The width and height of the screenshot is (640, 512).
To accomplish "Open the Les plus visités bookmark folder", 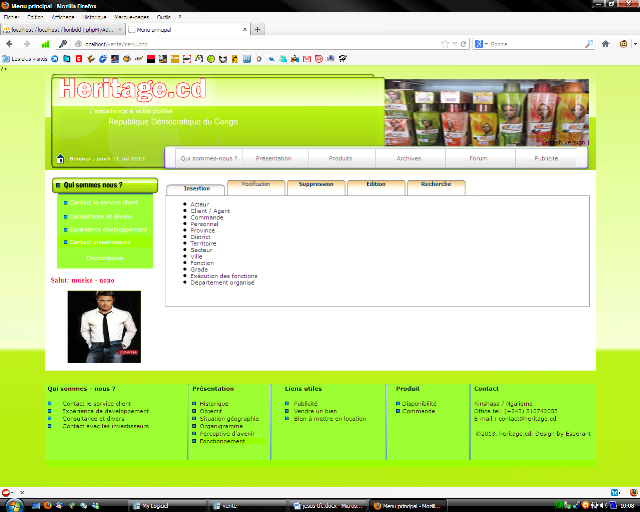I will pyautogui.click(x=25, y=59).
